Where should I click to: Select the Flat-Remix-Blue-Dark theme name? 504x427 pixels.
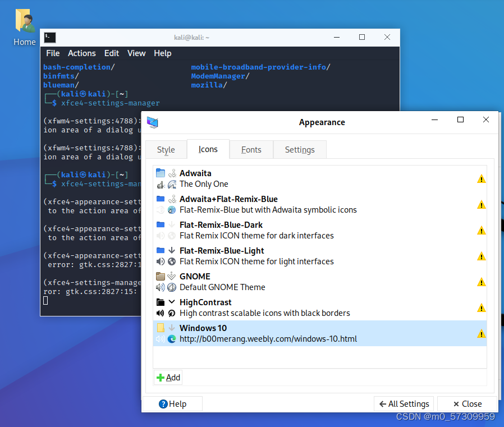point(221,225)
